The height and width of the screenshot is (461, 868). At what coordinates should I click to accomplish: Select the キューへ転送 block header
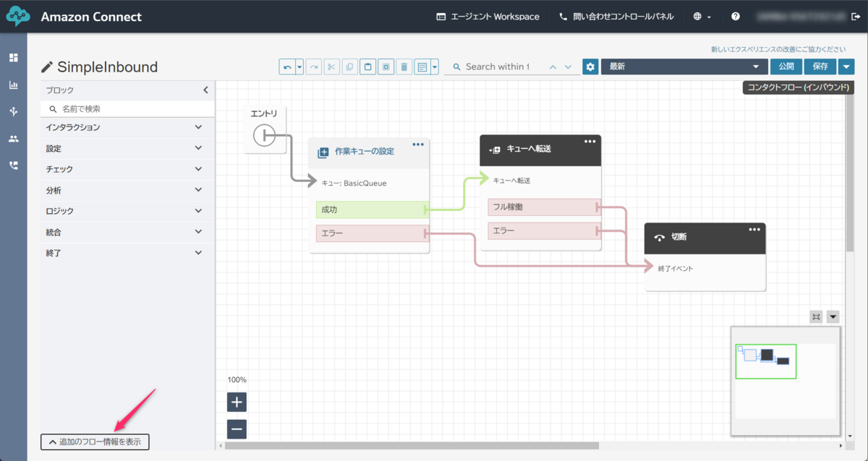tap(540, 150)
